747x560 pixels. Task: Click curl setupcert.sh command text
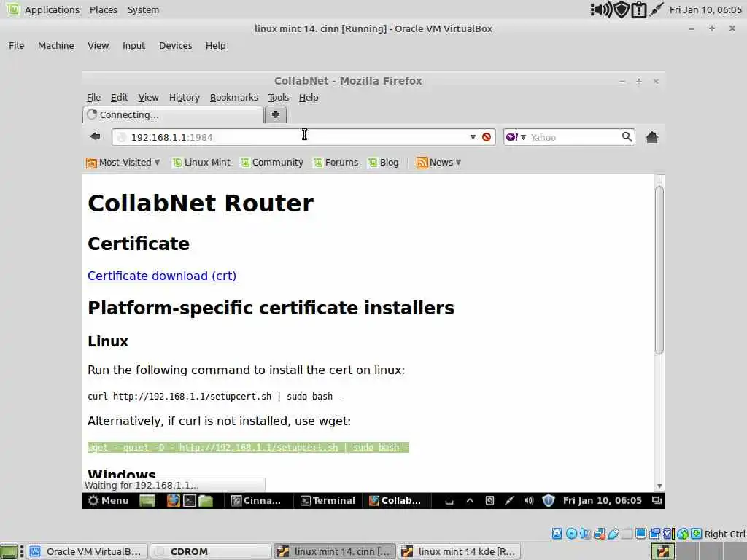tap(215, 396)
